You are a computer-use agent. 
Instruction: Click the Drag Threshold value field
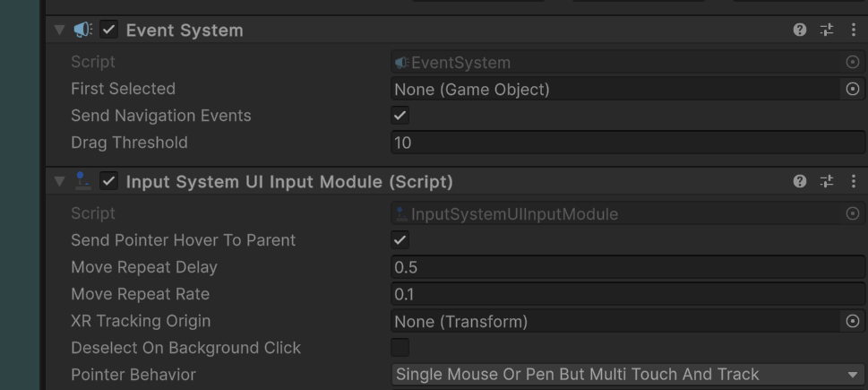tap(627, 143)
